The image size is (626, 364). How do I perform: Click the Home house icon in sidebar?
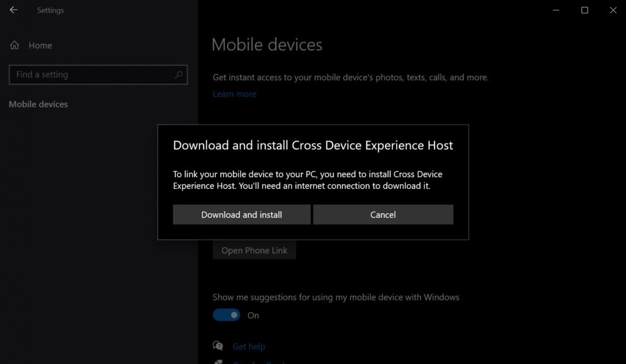13,45
